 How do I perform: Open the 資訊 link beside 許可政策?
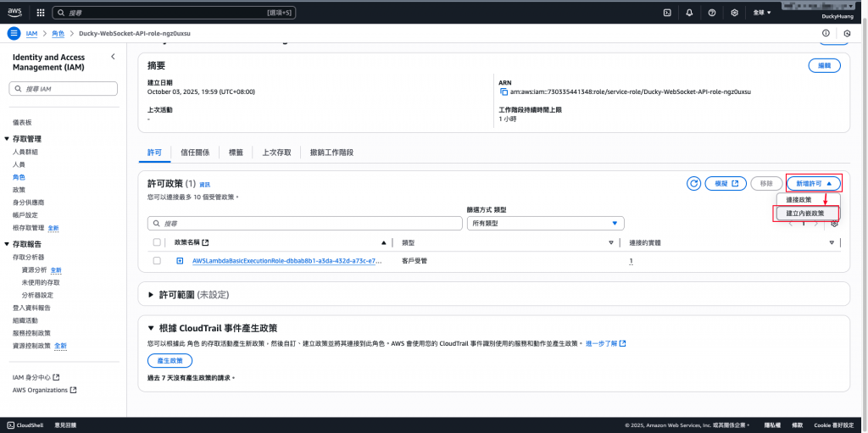coord(205,185)
